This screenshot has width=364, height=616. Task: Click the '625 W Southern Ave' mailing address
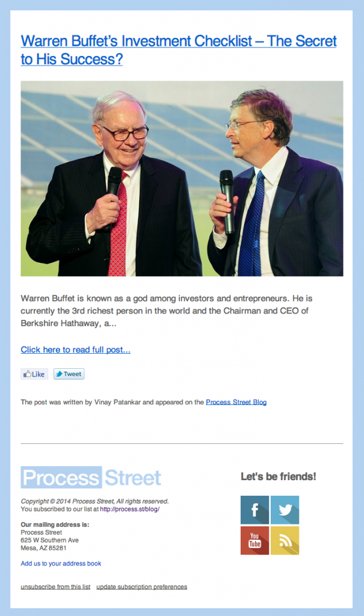click(x=49, y=540)
